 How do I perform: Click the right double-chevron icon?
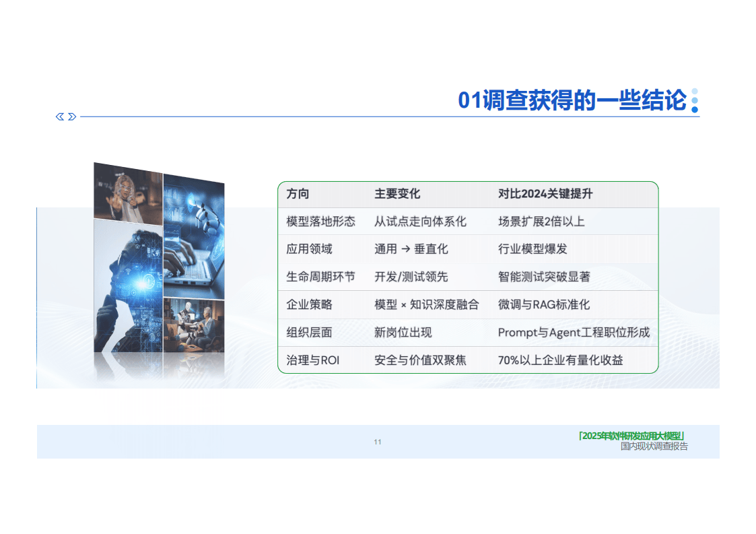72,116
